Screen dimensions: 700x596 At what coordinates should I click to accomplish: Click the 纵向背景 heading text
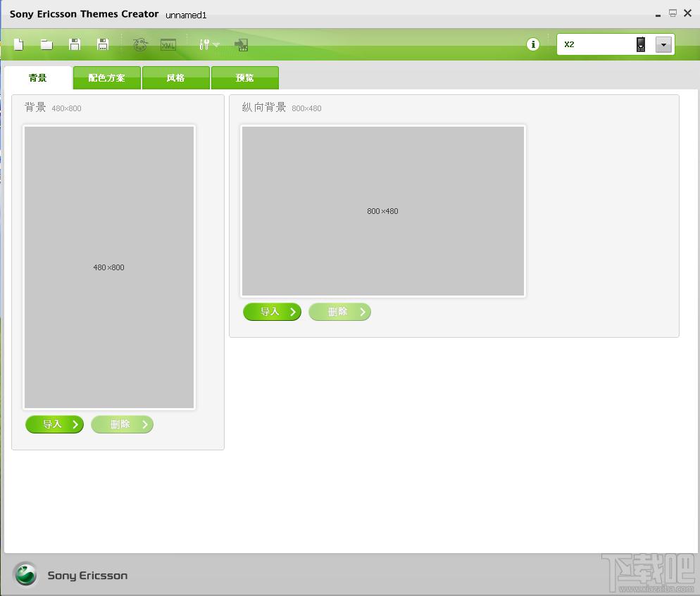click(264, 108)
